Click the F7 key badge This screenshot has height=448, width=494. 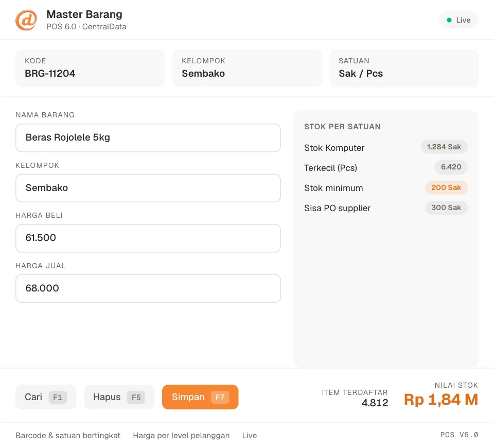(x=220, y=397)
